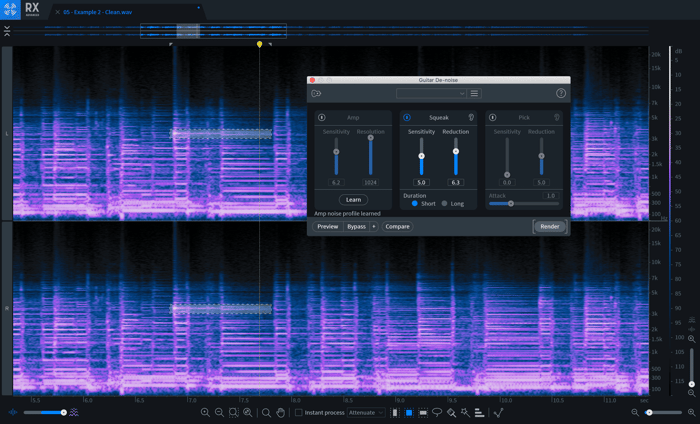Click the Attack value field 1.0

tap(551, 195)
